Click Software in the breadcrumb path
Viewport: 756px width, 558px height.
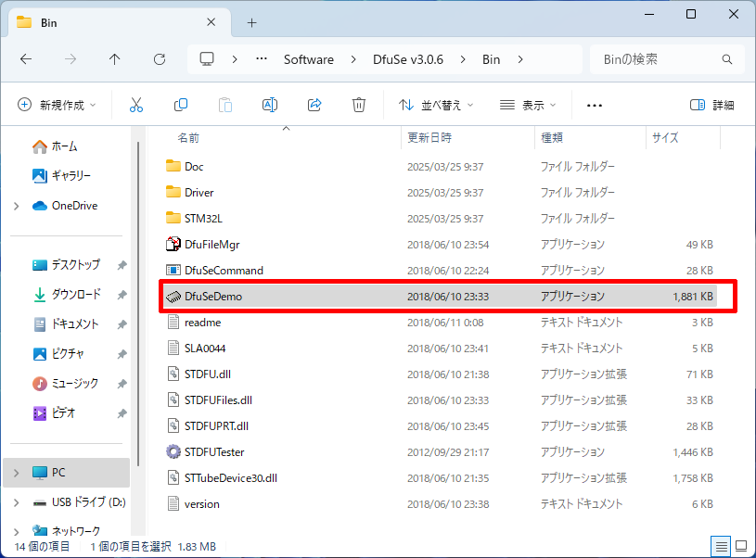pos(309,59)
